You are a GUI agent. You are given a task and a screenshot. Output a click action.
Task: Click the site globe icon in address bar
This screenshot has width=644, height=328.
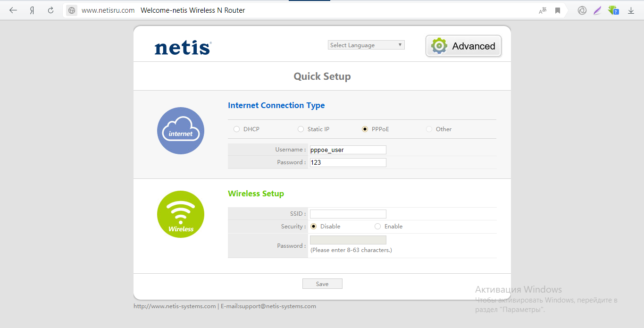[72, 10]
